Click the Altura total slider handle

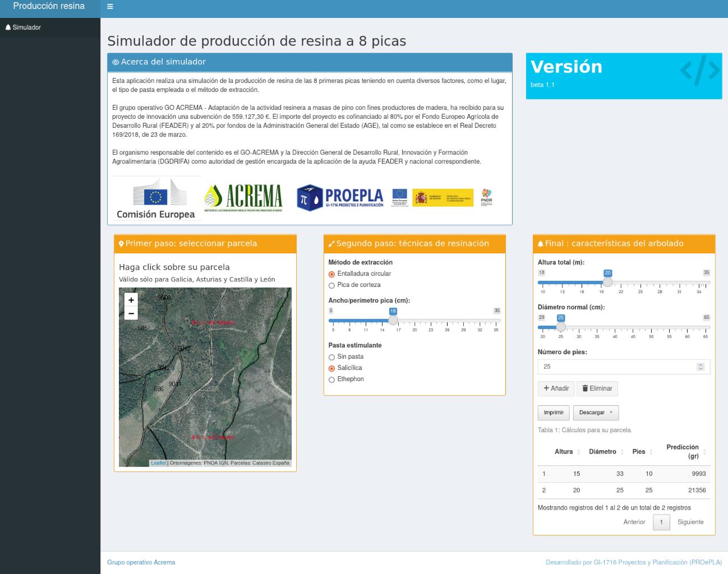click(607, 283)
